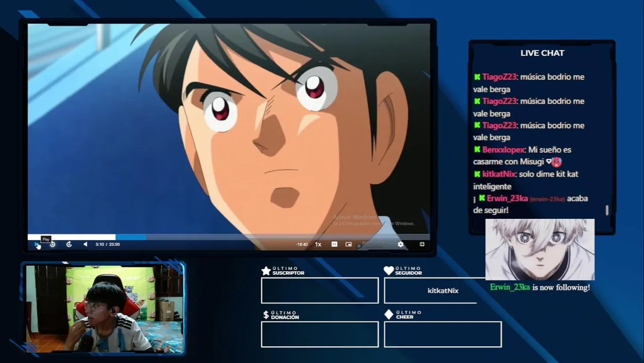This screenshot has width=644, height=363.
Task: Click the 5:10 / 23:50 elapsed time text
Action: 107,245
